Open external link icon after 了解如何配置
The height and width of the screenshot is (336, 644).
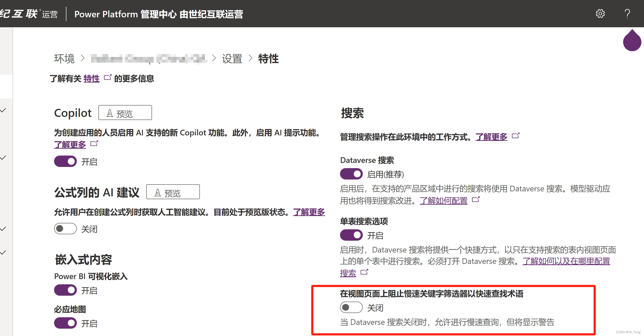tap(476, 199)
